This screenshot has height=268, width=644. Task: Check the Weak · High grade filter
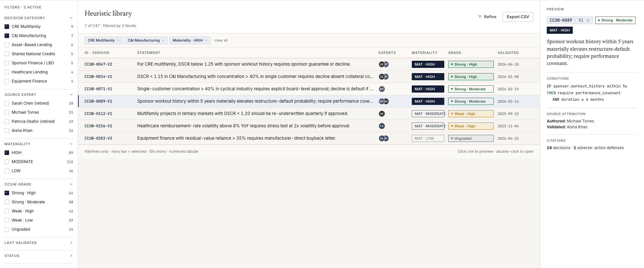point(7,211)
